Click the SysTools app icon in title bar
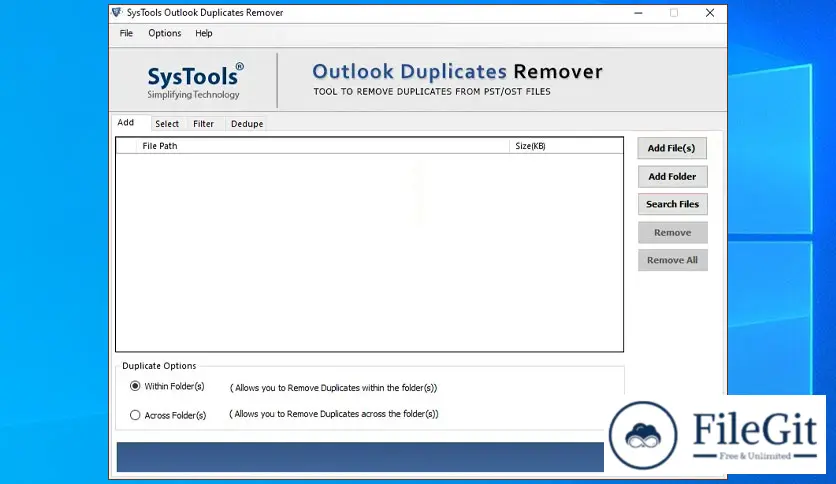The image size is (836, 484). tap(117, 12)
